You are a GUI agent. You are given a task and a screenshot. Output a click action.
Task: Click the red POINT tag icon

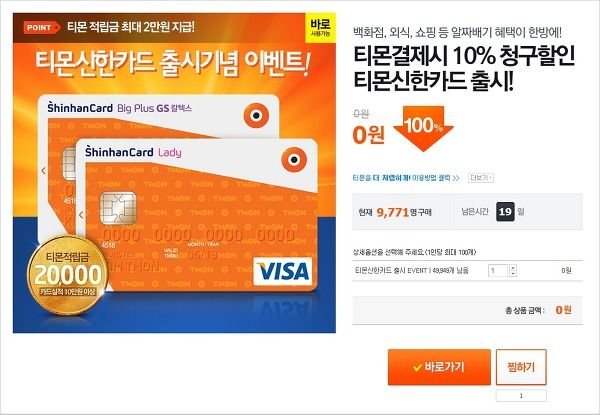point(42,28)
